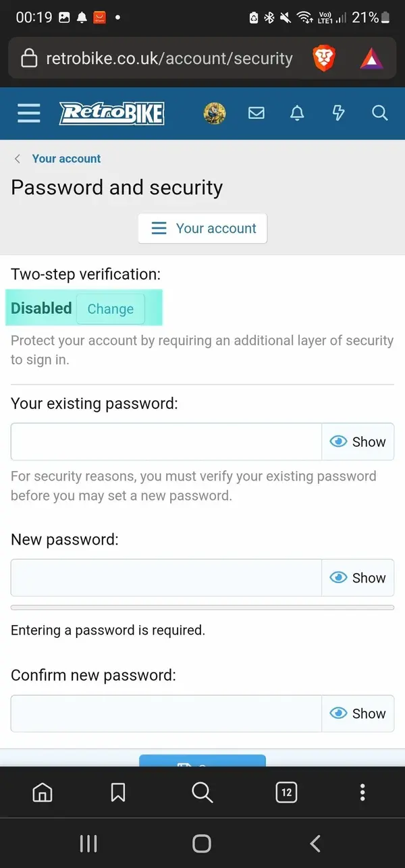Show the existing password text
Screen dimensions: 405x868
click(358, 442)
